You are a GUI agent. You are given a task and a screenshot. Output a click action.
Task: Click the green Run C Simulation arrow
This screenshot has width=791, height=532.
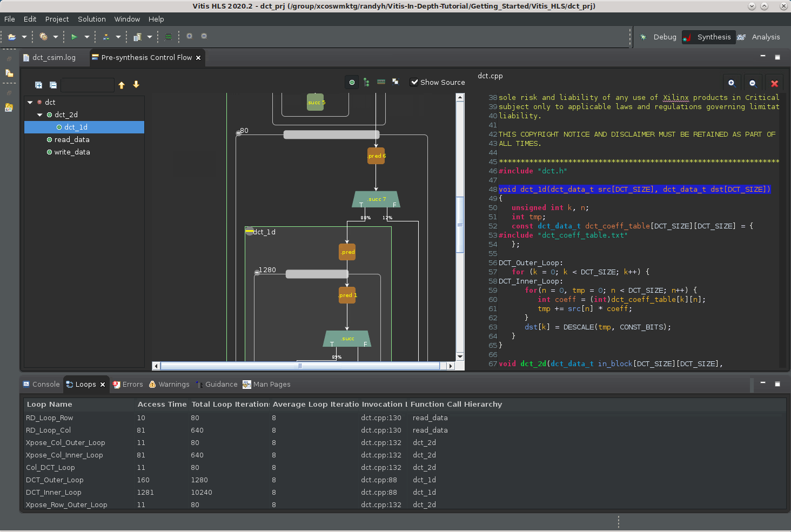74,37
